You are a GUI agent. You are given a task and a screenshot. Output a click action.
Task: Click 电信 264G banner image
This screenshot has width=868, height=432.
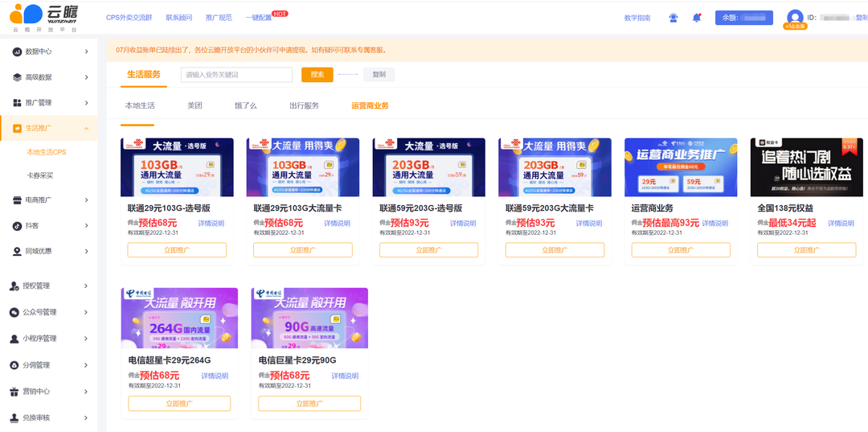click(x=179, y=318)
